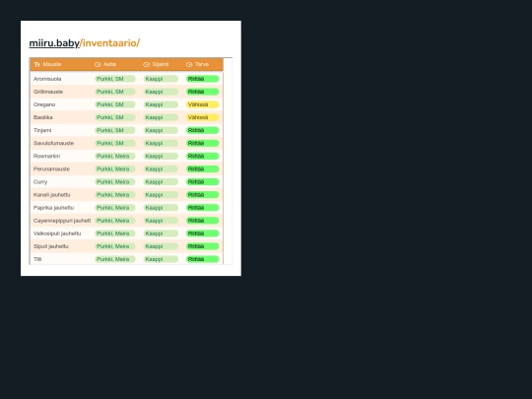Click the Kaappi tag in Curry row
Screen dimensions: 532x399
161,182
